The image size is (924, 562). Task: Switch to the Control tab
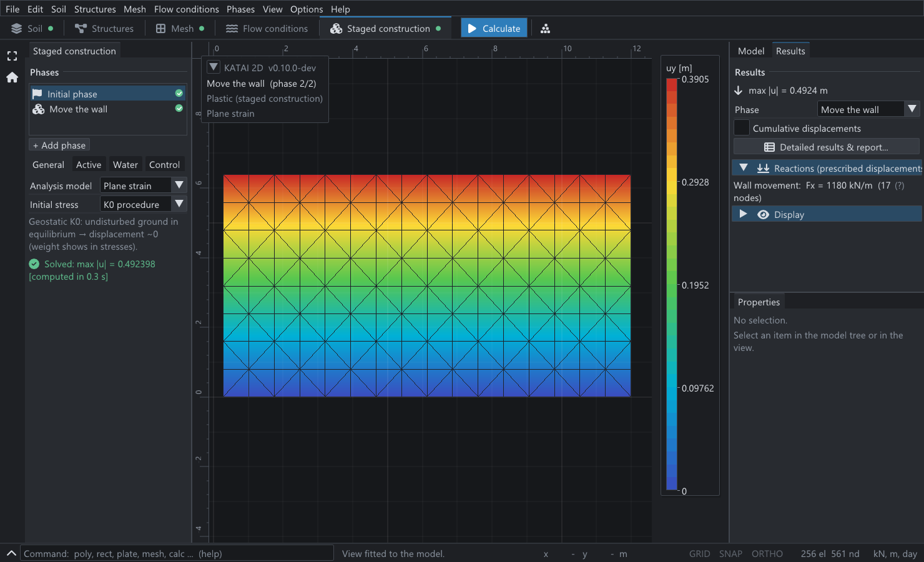pyautogui.click(x=164, y=165)
